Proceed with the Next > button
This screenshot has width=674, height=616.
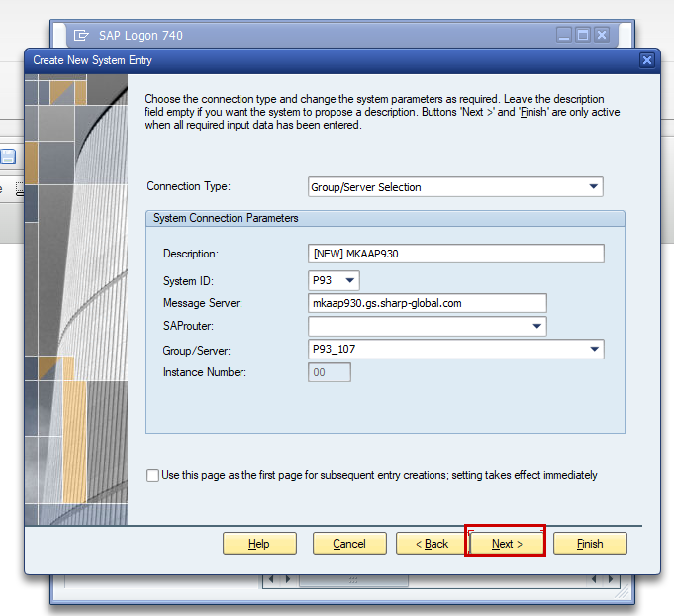click(507, 544)
